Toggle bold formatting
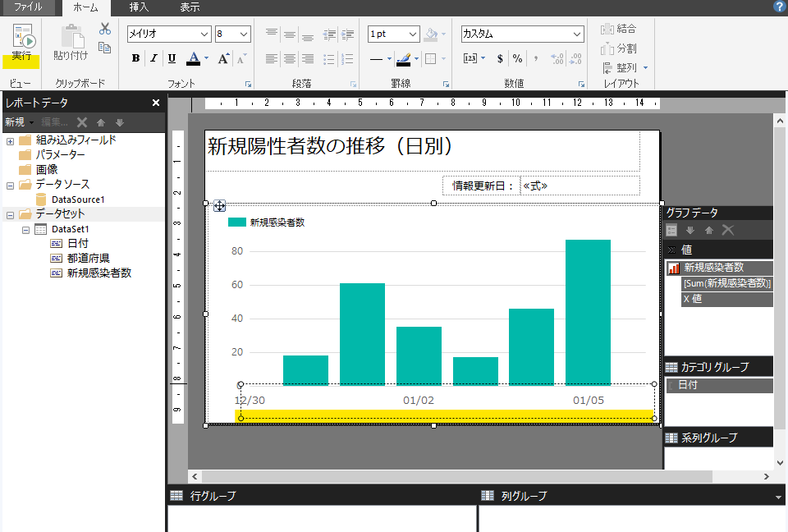The width and height of the screenshot is (788, 532). point(135,58)
